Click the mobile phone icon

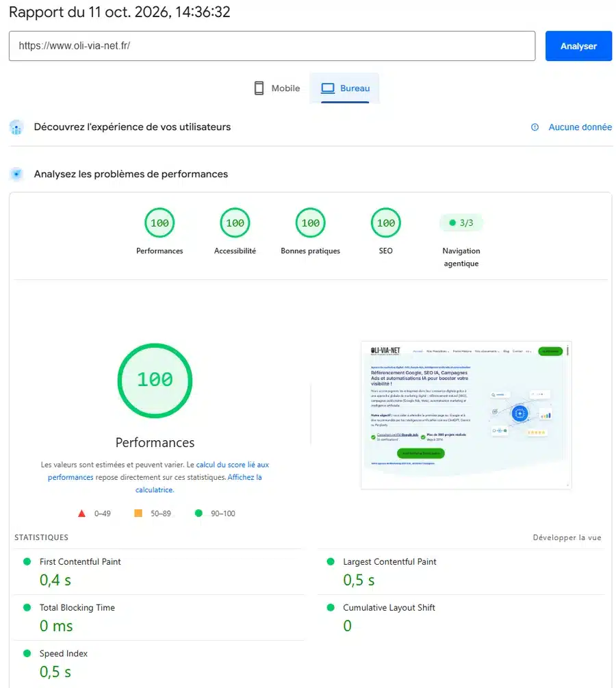point(259,88)
